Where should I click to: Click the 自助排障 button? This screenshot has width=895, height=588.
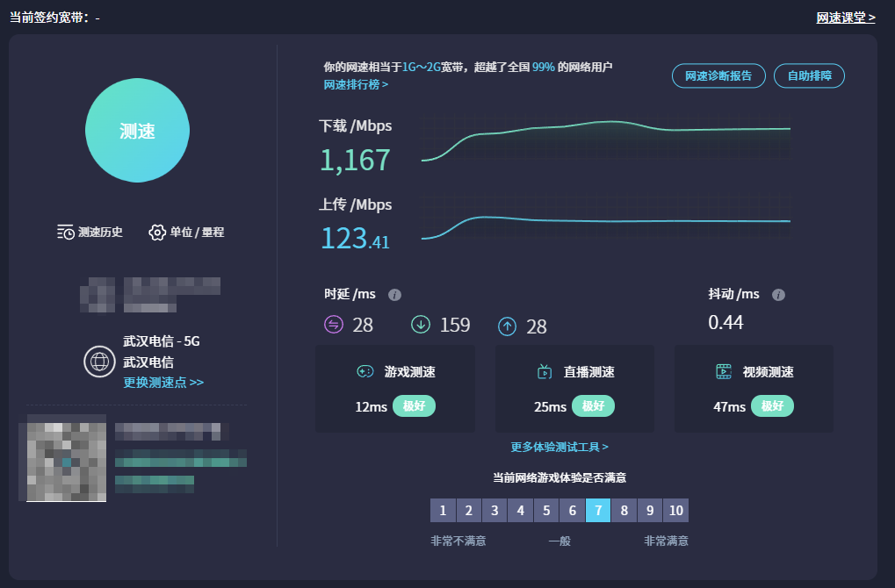809,75
